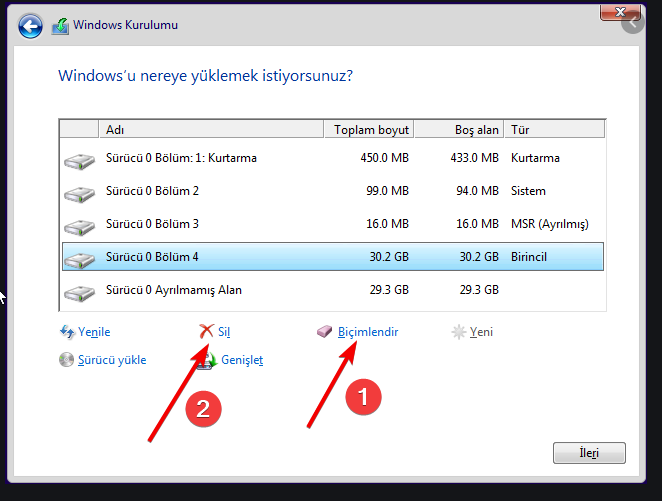Click the Birincil type cell
The height and width of the screenshot is (501, 662).
pos(529,257)
